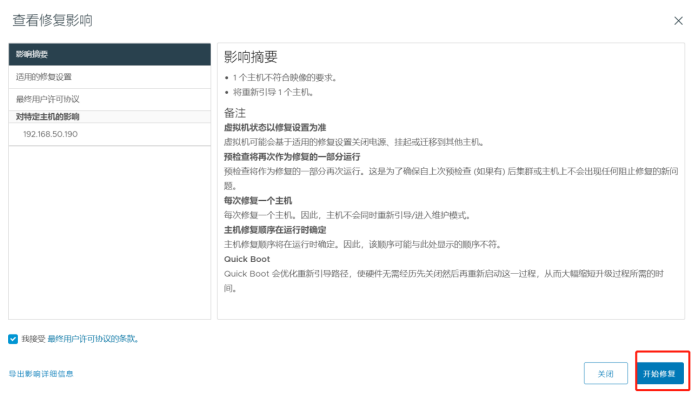
Task: Select host 192.168.50.190 in the list
Action: (x=109, y=134)
